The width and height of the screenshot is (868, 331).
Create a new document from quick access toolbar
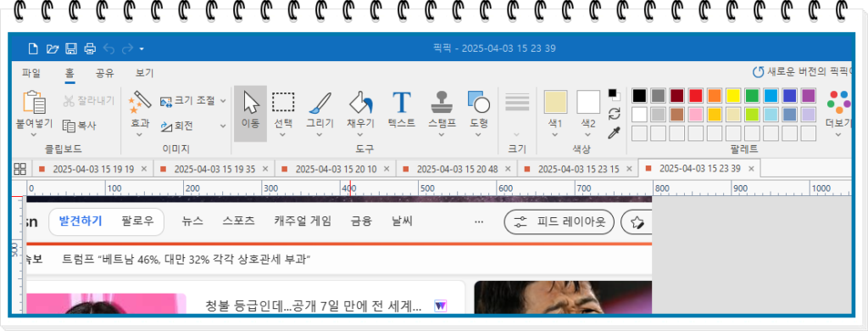point(33,48)
